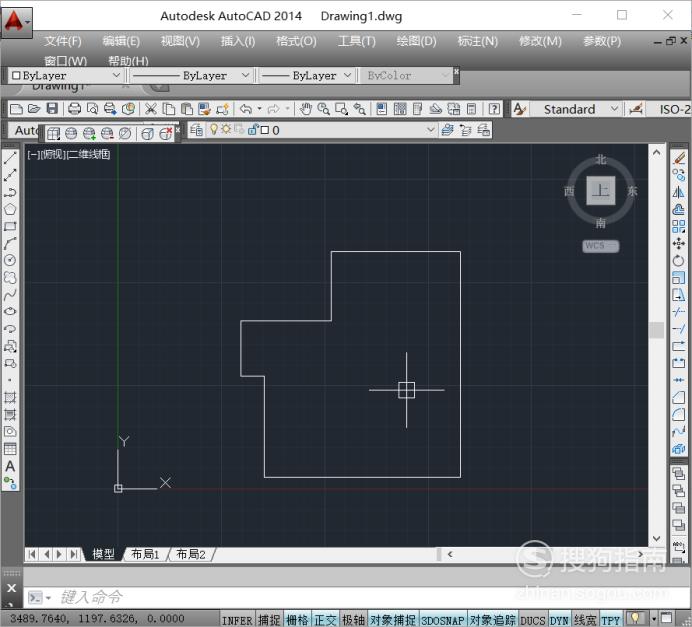Click the 北 compass direction on ViewCube
The height and width of the screenshot is (627, 692).
click(601, 159)
